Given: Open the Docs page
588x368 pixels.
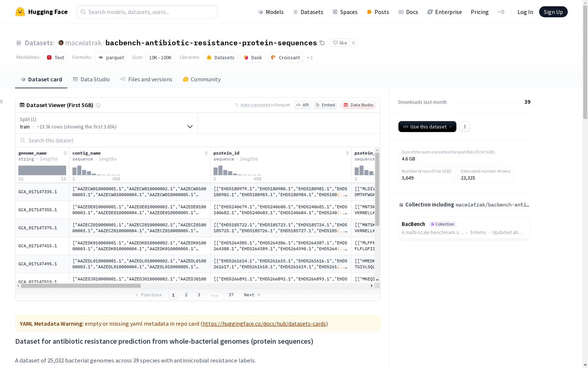Looking at the screenshot, I should [408, 12].
